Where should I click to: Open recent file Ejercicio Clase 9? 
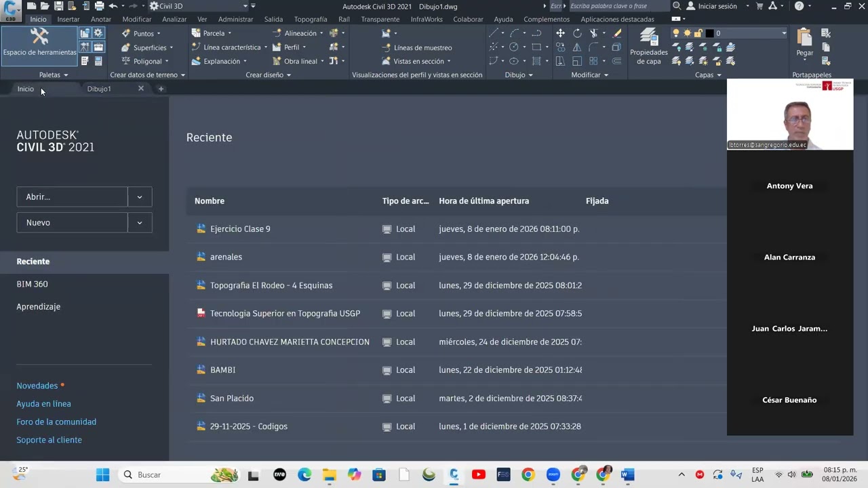[240, 229]
